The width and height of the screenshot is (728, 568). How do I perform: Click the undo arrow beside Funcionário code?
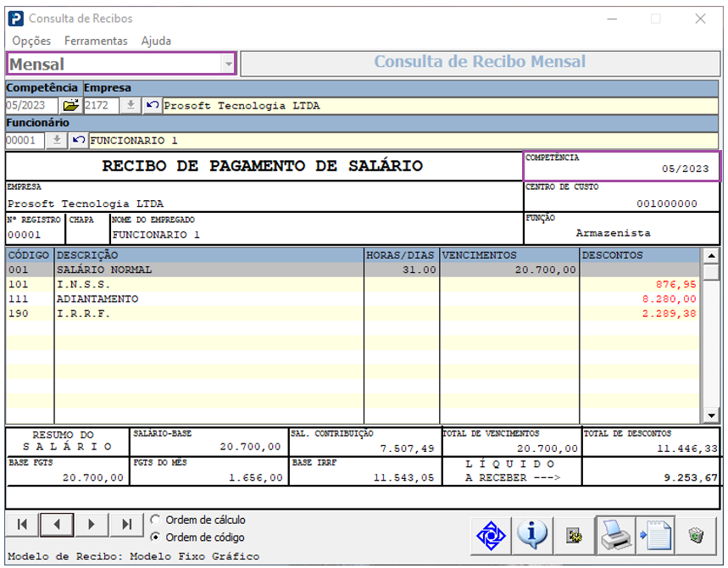[x=79, y=140]
